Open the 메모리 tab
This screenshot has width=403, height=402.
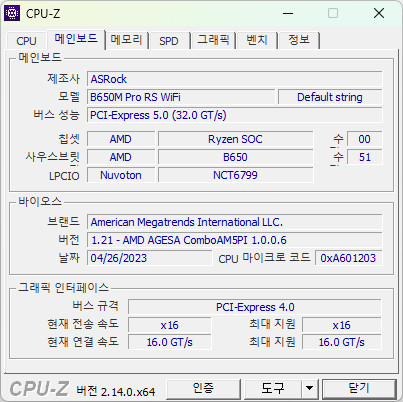click(x=126, y=40)
